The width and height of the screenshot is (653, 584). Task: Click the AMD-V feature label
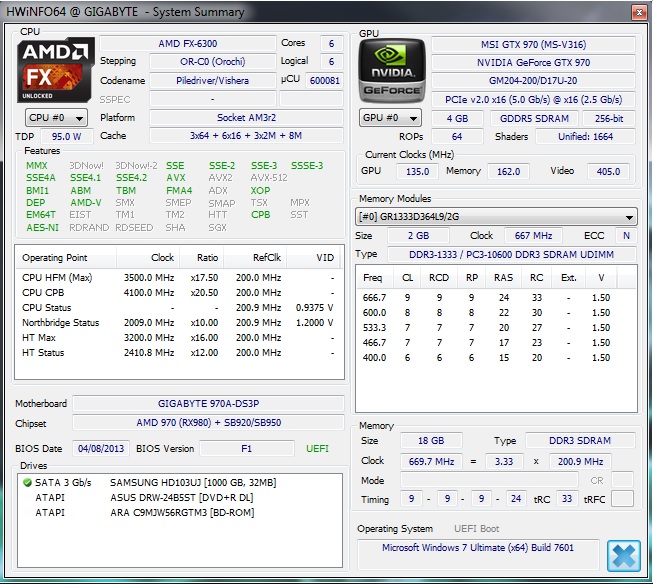86,202
